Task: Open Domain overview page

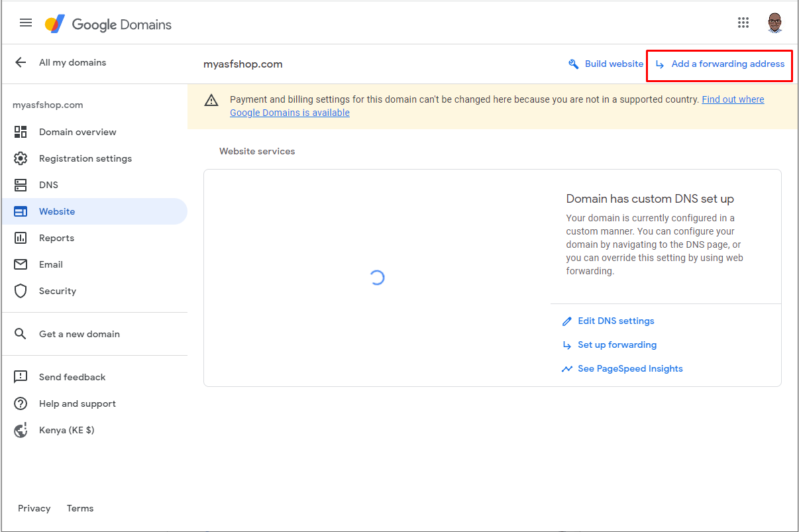Action: pos(78,132)
